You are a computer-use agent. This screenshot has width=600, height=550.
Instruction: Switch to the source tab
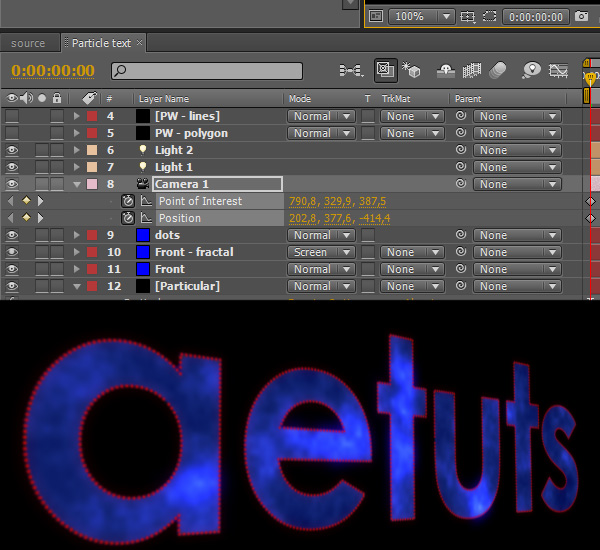[28, 43]
